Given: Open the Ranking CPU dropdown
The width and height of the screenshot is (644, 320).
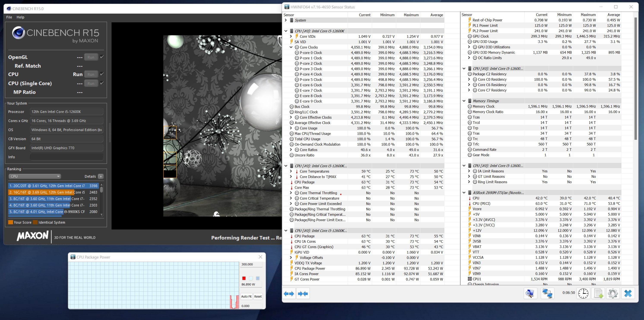Looking at the screenshot, I should 35,176.
